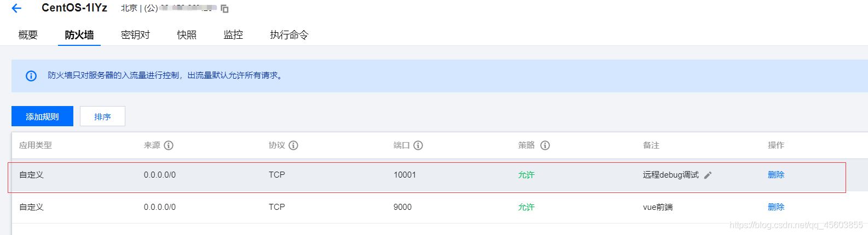868x235 pixels.
Task: Click the 排序 button
Action: pyautogui.click(x=102, y=116)
